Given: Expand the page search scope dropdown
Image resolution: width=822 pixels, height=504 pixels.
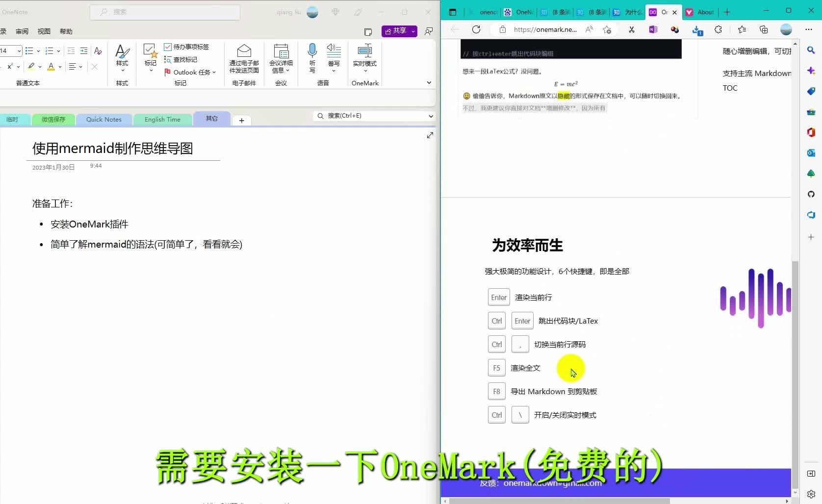Looking at the screenshot, I should 431,116.
